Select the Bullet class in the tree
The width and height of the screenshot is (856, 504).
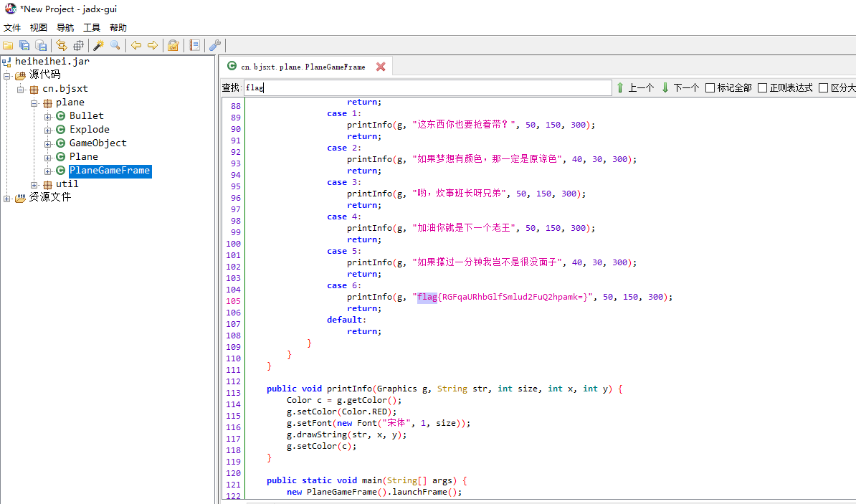(x=86, y=115)
